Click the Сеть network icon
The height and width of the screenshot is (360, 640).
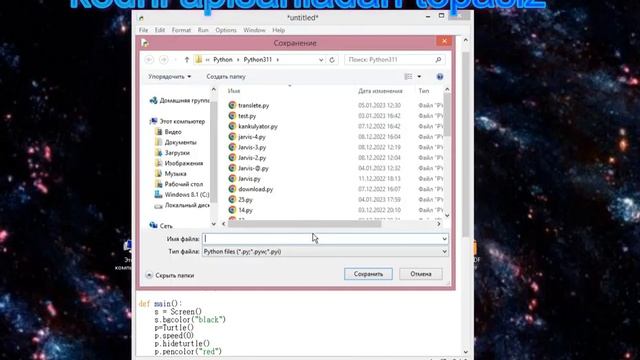153,225
